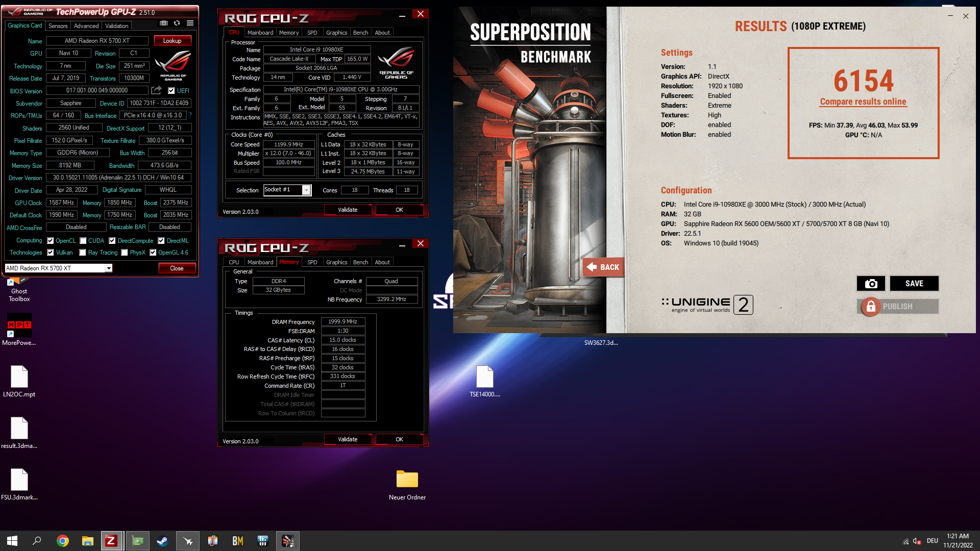The width and height of the screenshot is (980, 551).
Task: Click OK in lower CPU-Z window
Action: (399, 439)
